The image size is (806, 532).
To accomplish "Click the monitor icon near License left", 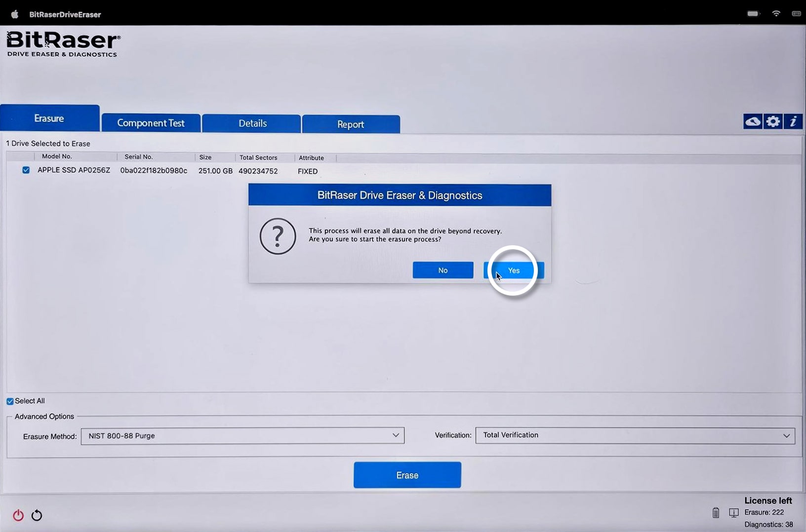I will click(x=734, y=513).
